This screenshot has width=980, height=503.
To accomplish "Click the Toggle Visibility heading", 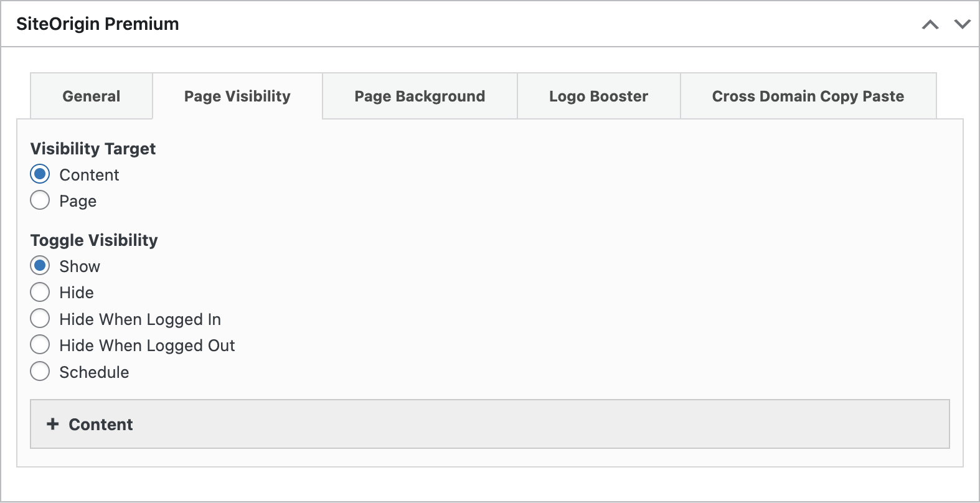I will pyautogui.click(x=94, y=240).
